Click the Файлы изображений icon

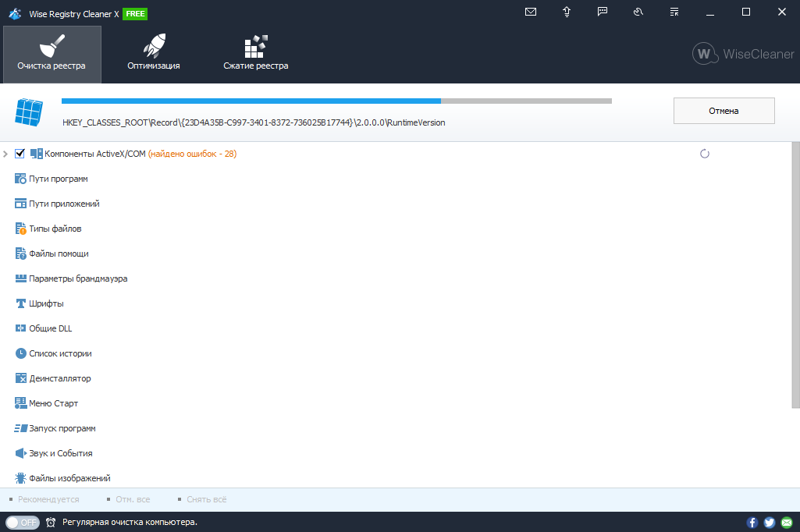coord(20,478)
